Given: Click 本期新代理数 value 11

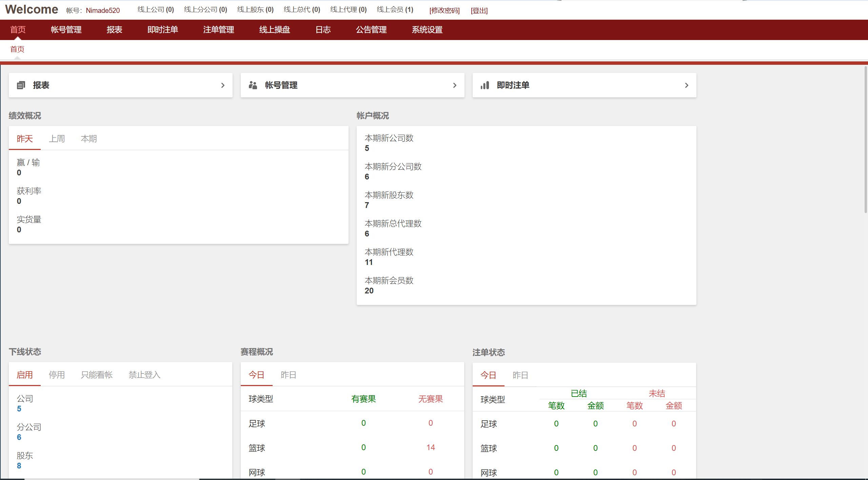Looking at the screenshot, I should 369,262.
